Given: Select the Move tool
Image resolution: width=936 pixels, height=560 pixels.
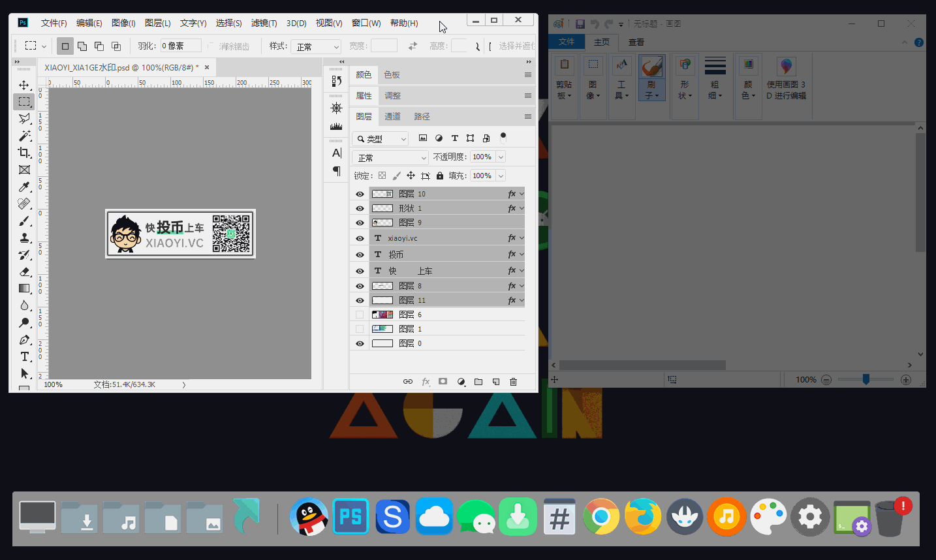Looking at the screenshot, I should (24, 85).
